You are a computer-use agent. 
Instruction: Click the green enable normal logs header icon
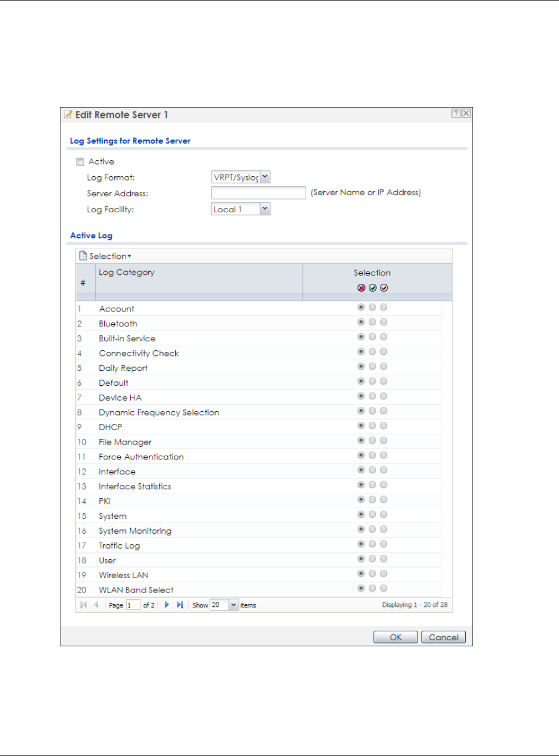(x=372, y=288)
